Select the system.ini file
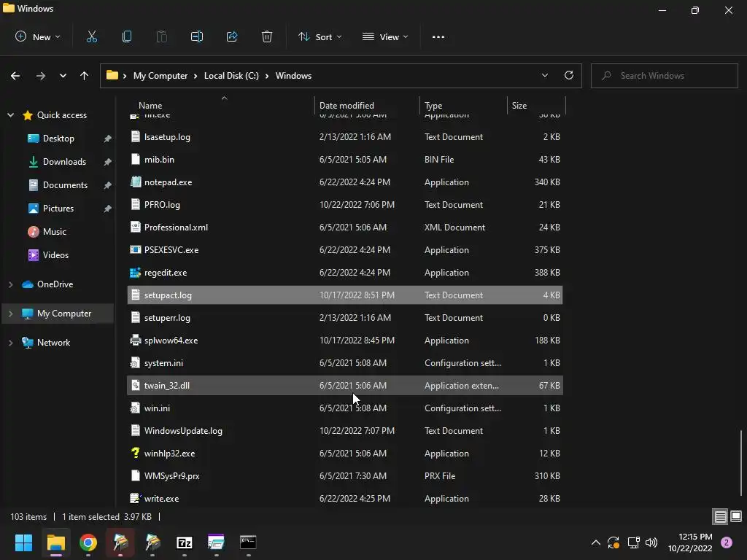 [345, 363]
